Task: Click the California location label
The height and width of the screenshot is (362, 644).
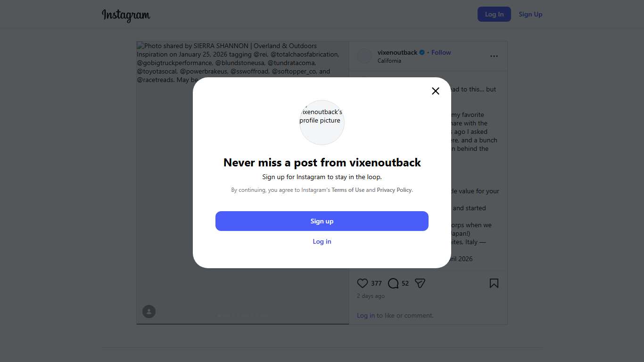Action: 389,61
